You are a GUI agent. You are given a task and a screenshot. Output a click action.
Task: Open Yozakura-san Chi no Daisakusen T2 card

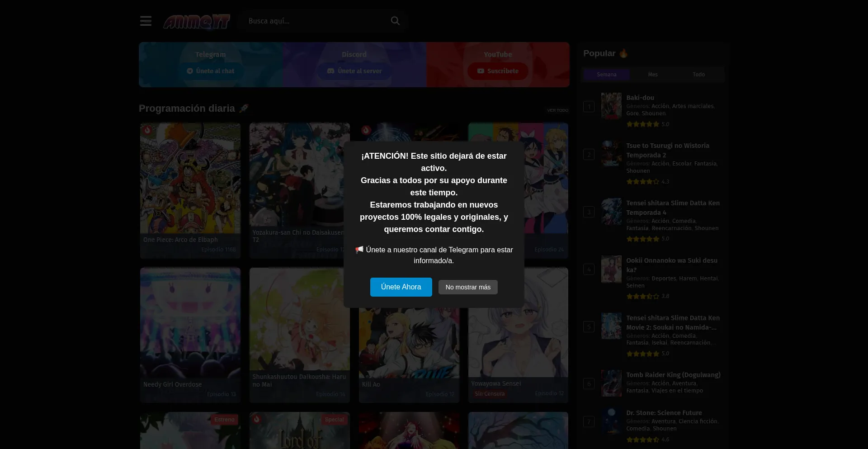299,190
